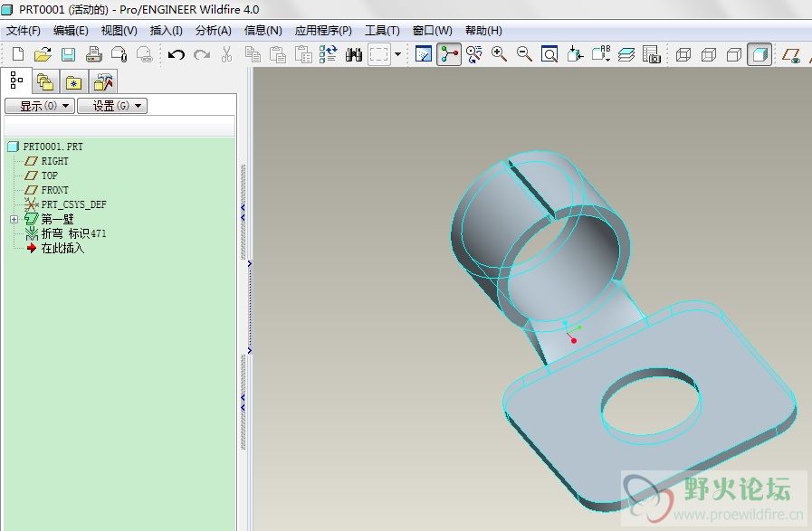Switch to the Folder Browser tab
This screenshot has width=812, height=531.
click(x=44, y=82)
